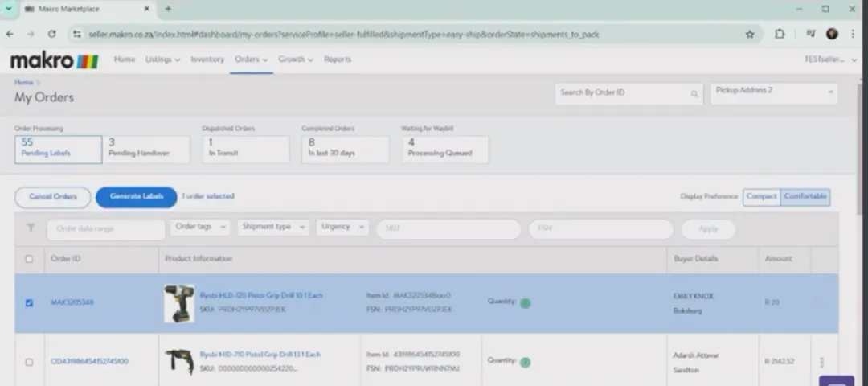Select the 4 Processing Queued tab
Viewport: 868px width, 386px height.
pyautogui.click(x=445, y=150)
